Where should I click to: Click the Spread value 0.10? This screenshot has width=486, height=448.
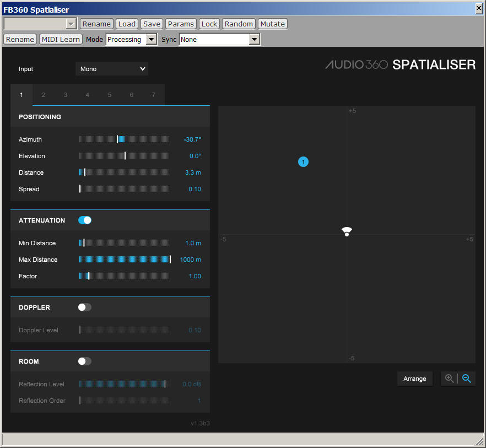tap(195, 189)
